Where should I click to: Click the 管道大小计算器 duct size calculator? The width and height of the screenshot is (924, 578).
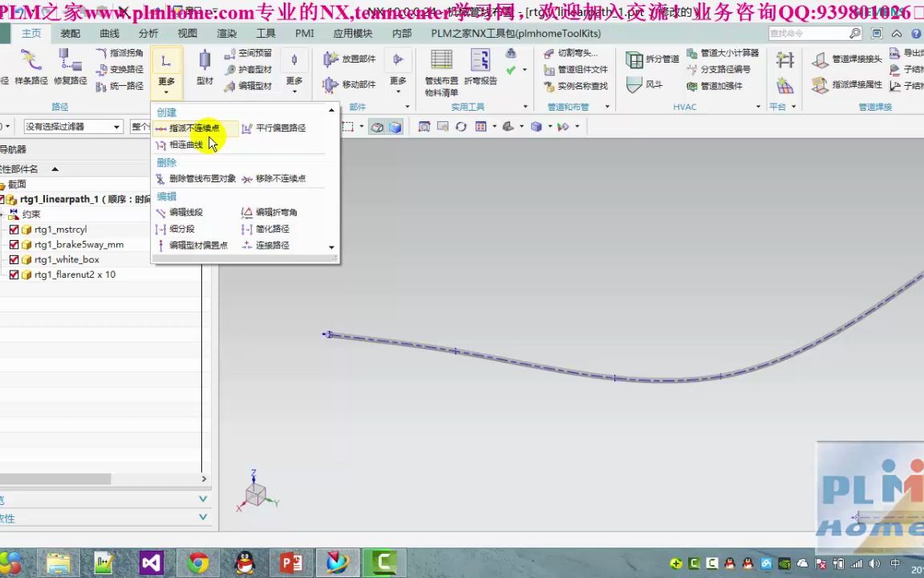click(x=723, y=53)
